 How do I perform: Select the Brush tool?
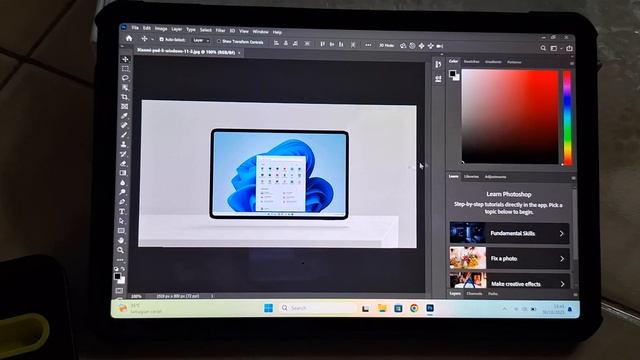(124, 135)
